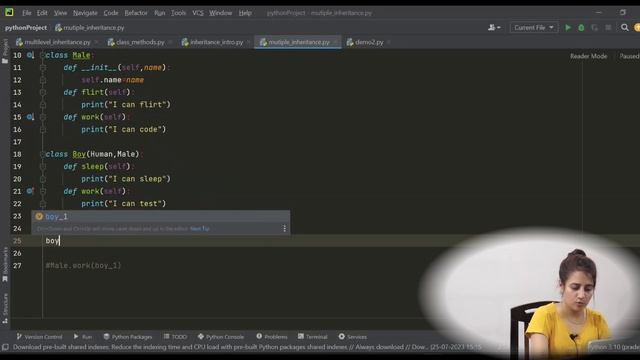Viewport: 640px width, 360px height.
Task: Collapse work method fold on line 21
Action: 43,191
